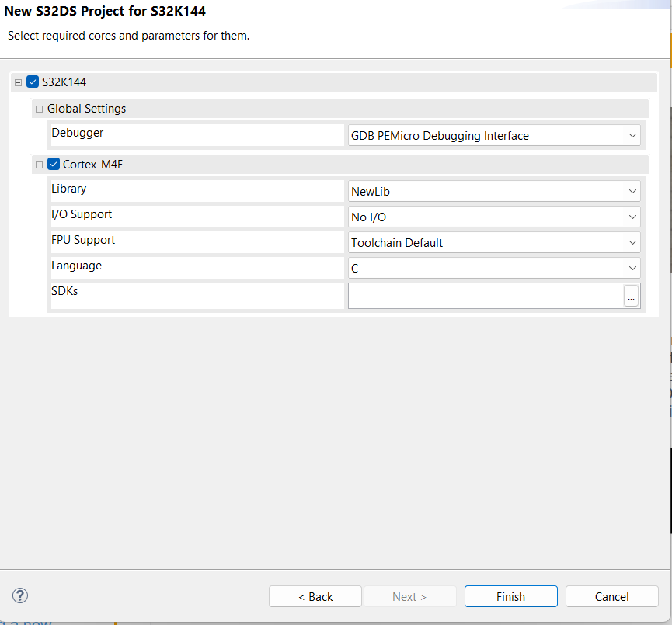
Task: Uncheck the S32K144 checkbox
Action: pos(33,82)
